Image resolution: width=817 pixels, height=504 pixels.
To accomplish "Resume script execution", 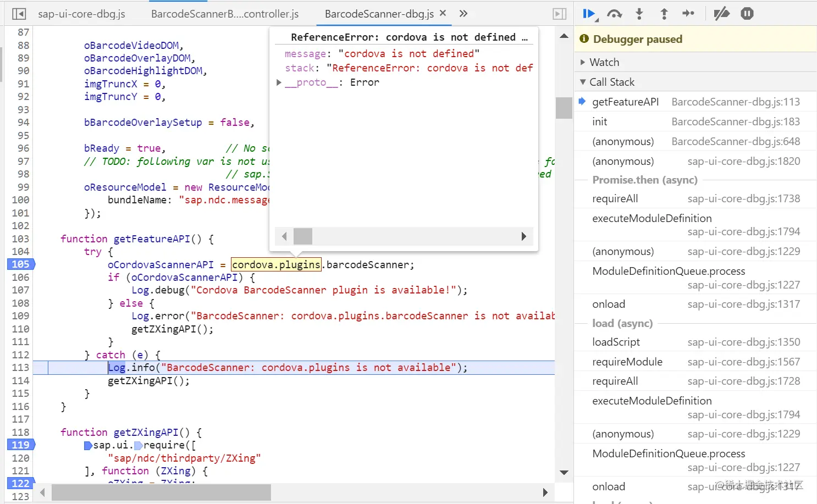I will click(x=590, y=14).
